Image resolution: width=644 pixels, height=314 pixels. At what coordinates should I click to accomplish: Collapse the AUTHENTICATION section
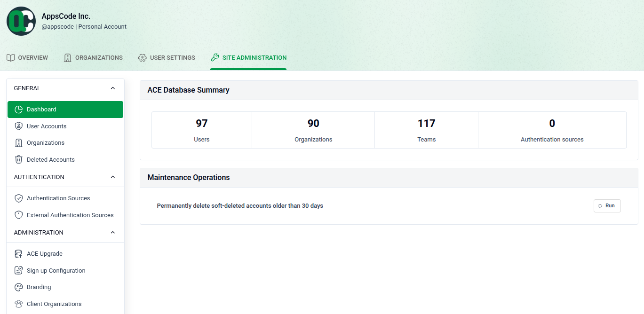112,177
